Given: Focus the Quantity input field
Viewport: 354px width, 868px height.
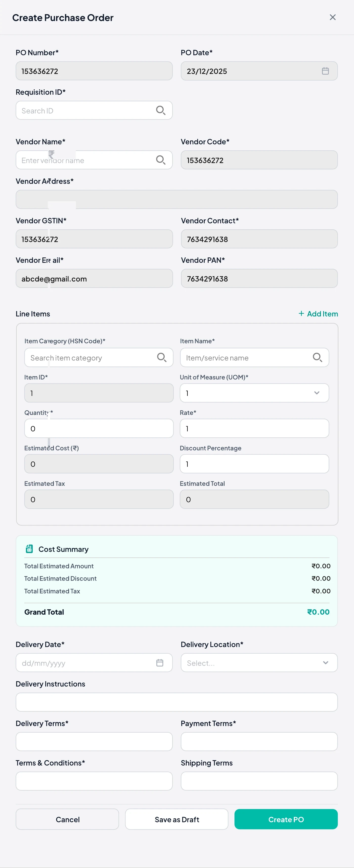Looking at the screenshot, I should [x=99, y=428].
